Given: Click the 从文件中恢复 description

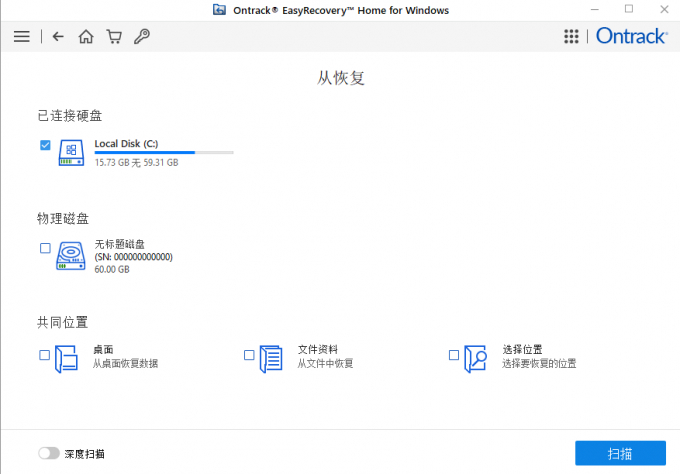Looking at the screenshot, I should pyautogui.click(x=325, y=363).
